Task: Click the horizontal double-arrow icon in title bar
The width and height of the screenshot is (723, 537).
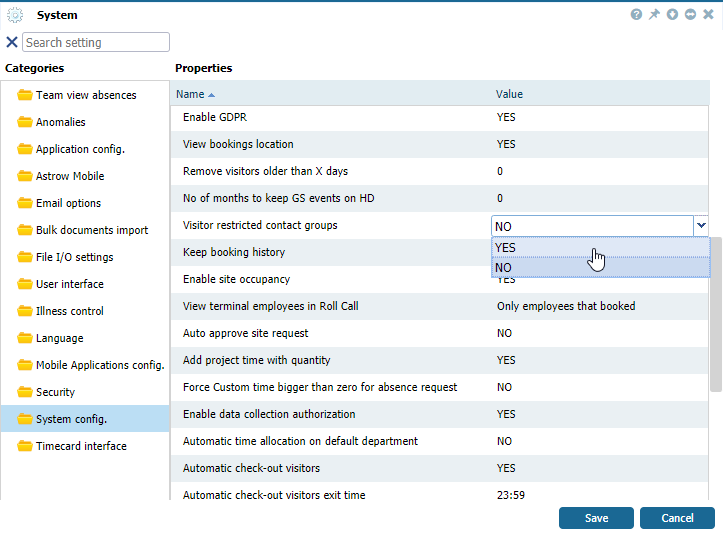Action: point(690,15)
